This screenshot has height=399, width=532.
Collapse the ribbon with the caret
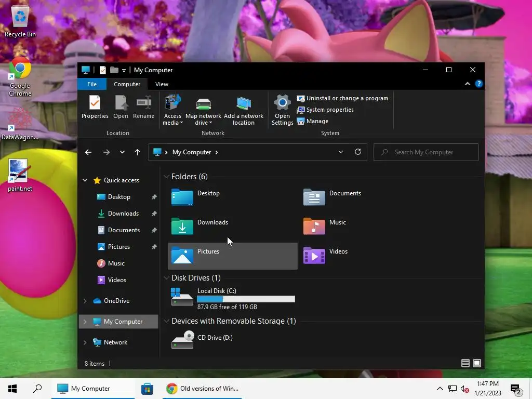coord(467,84)
